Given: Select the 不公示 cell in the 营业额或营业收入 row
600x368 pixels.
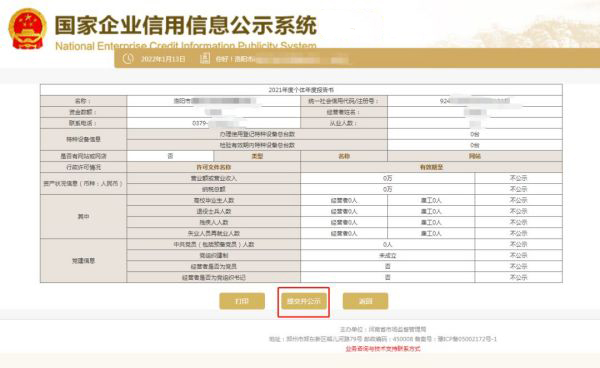Looking at the screenshot, I should tap(518, 178).
